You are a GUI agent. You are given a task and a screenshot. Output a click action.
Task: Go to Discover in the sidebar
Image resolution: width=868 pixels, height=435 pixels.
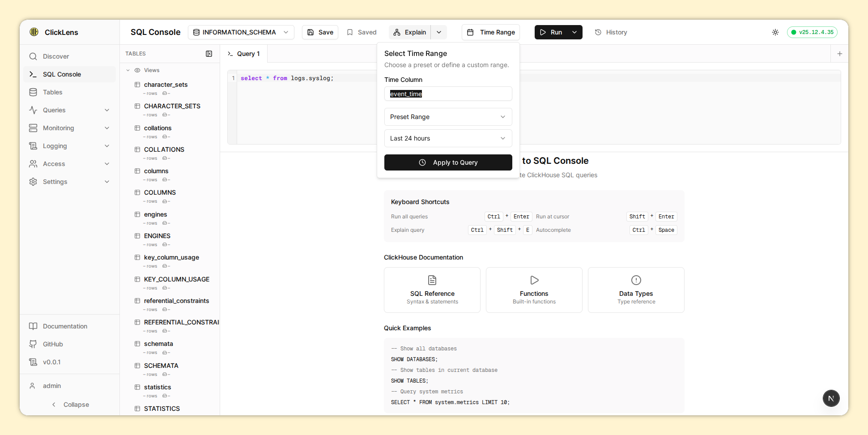[x=56, y=56]
